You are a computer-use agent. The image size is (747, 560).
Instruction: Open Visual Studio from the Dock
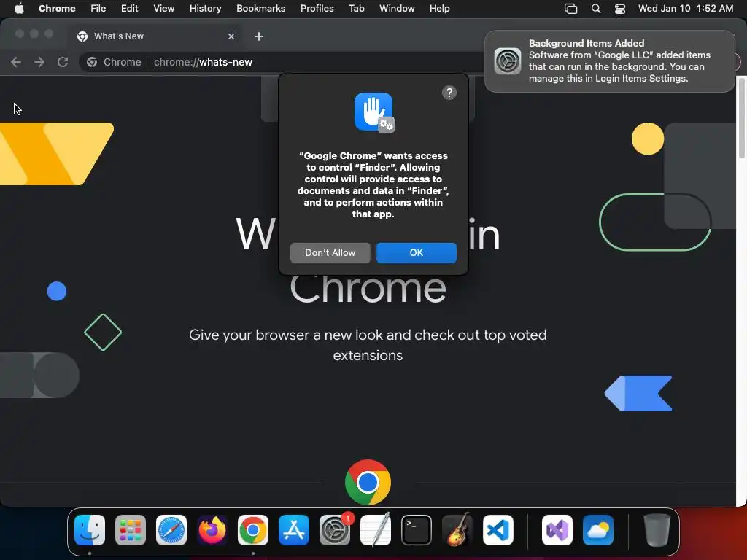(557, 530)
